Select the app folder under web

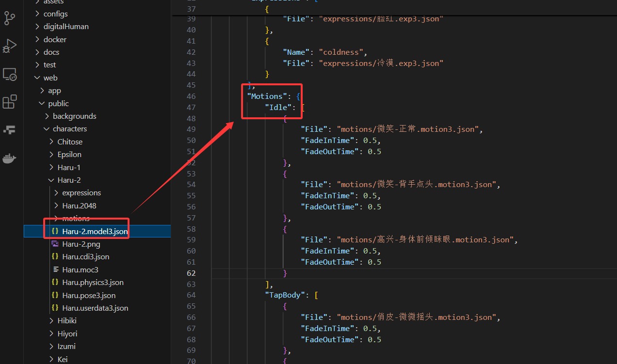[54, 90]
